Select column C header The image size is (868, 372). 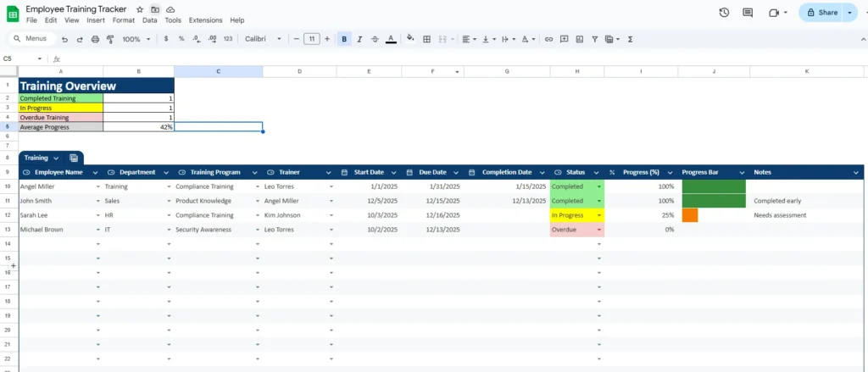[218, 71]
